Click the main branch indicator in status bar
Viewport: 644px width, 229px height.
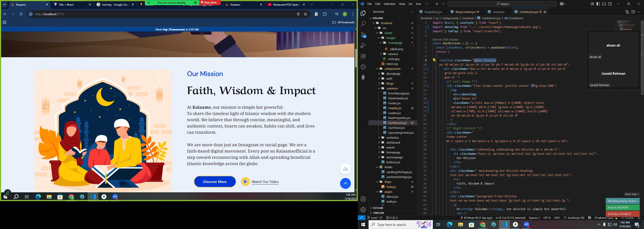click(x=373, y=218)
